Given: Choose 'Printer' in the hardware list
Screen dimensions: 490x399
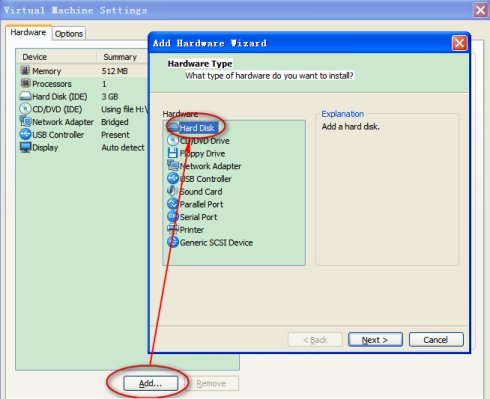Looking at the screenshot, I should pos(192,230).
